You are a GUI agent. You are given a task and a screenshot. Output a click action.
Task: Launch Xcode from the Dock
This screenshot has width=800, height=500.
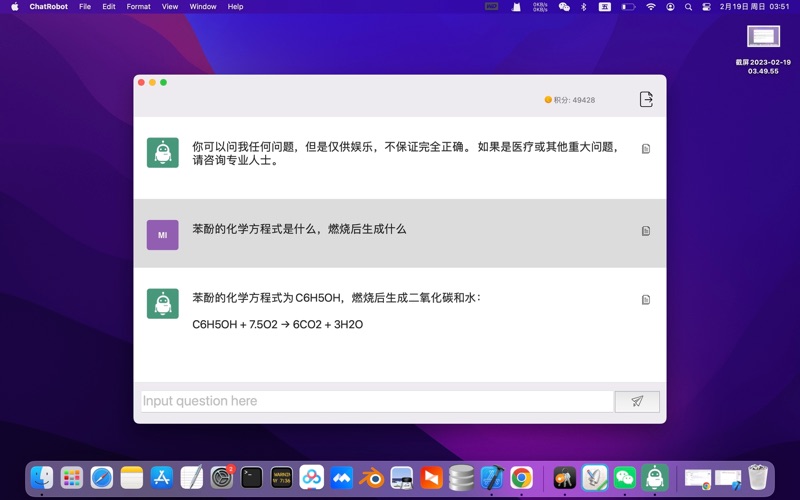[491, 478]
